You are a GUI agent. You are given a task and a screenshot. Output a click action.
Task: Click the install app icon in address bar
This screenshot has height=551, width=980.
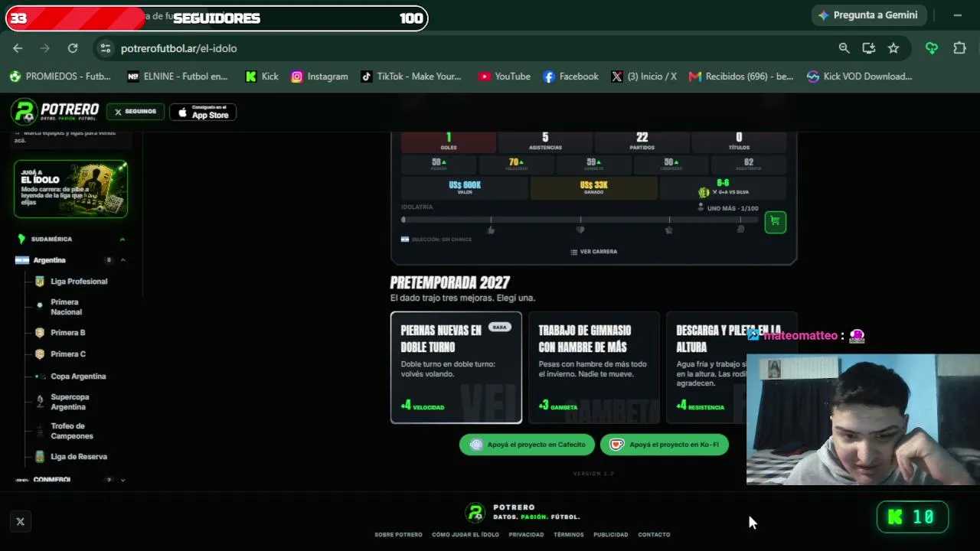868,48
